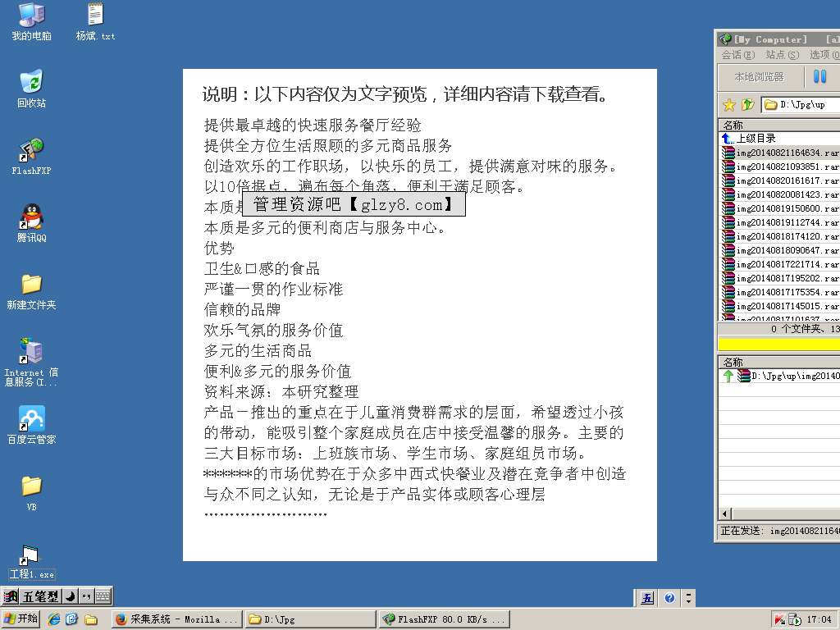Select img20140817145015.rar in file list
The image size is (840, 630).
coord(780,306)
